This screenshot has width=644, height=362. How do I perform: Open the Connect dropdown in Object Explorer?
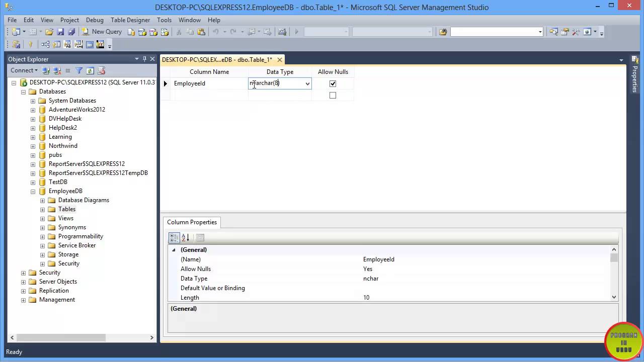24,70
